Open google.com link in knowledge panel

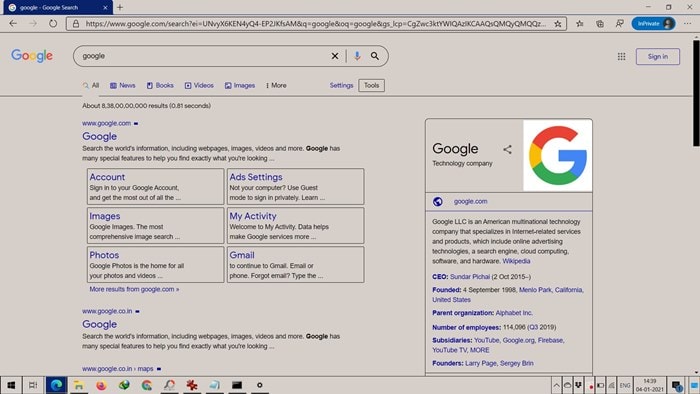pos(471,201)
